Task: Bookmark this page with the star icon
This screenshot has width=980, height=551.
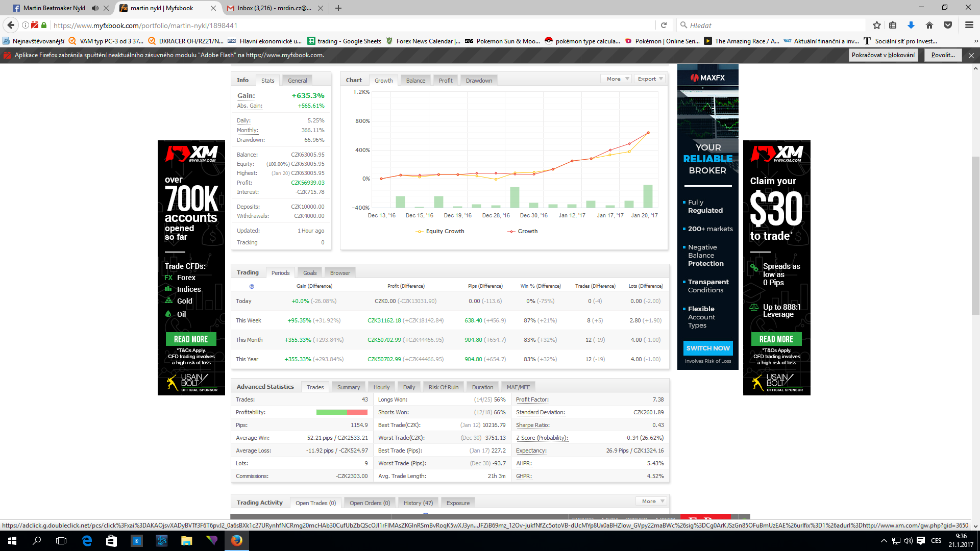Action: [x=877, y=25]
